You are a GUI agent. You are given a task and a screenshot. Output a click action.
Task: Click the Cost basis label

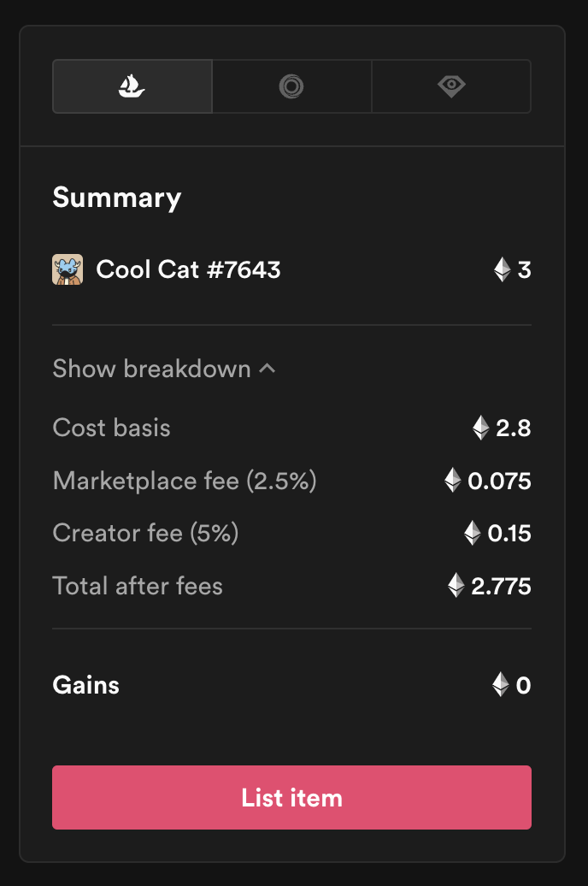(111, 428)
